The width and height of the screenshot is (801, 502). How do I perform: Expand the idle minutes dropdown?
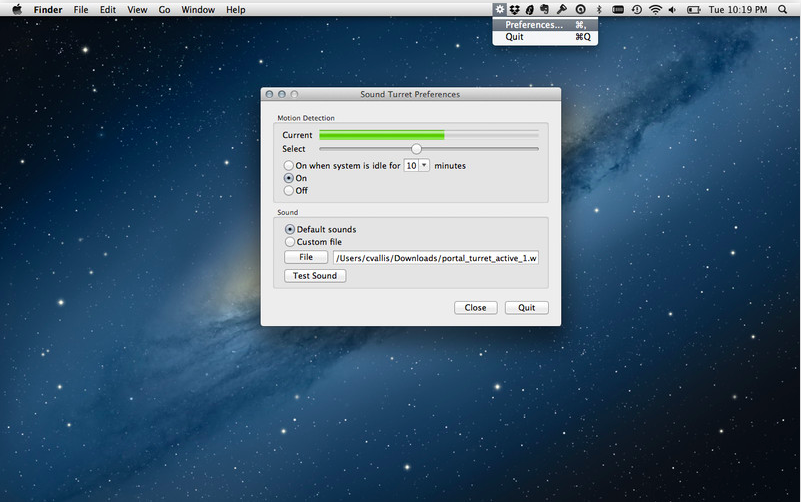pyautogui.click(x=424, y=165)
